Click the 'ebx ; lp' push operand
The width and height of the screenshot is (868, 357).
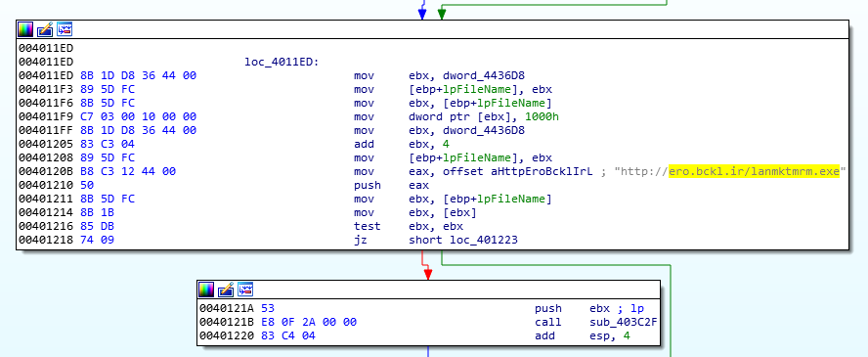(617, 308)
